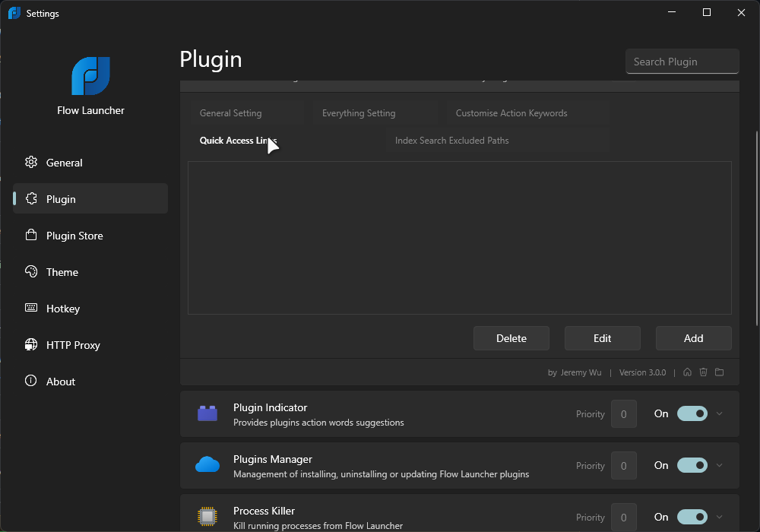Viewport: 760px width, 532px height.
Task: Click the Edit button
Action: [602, 337]
